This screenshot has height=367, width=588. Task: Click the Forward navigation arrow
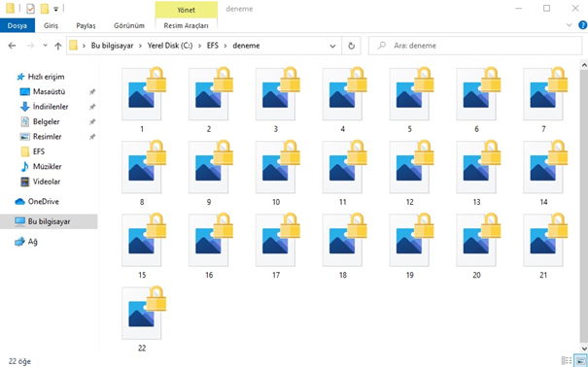point(30,46)
